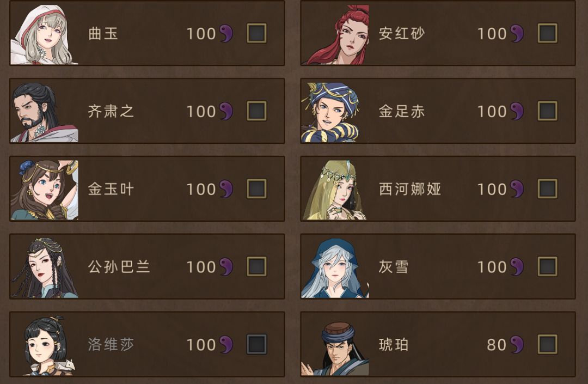Check the box next to 金玉叶
This screenshot has width=588, height=384.
[256, 189]
